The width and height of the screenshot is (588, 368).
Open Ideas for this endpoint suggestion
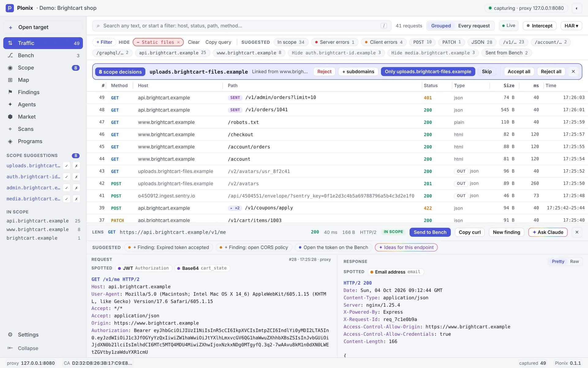point(406,247)
